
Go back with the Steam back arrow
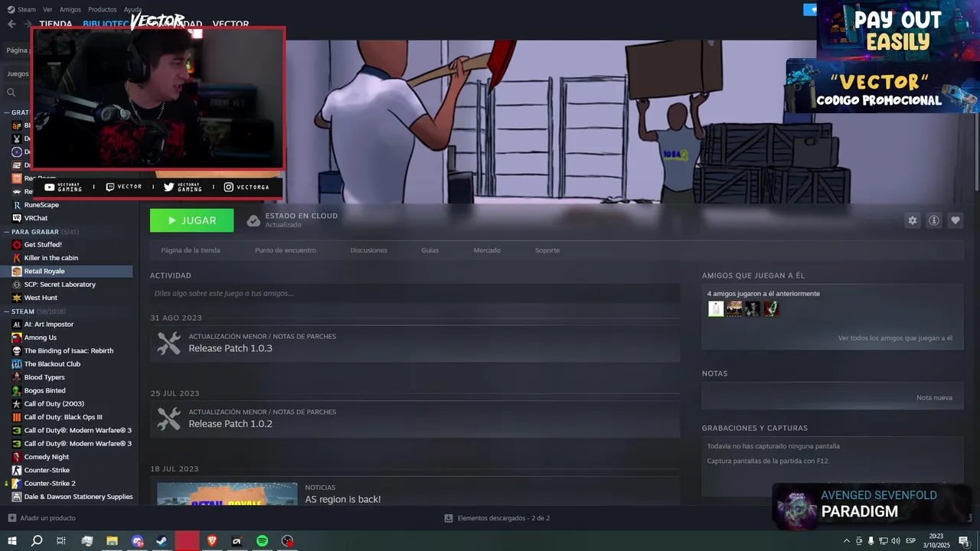pos(11,24)
